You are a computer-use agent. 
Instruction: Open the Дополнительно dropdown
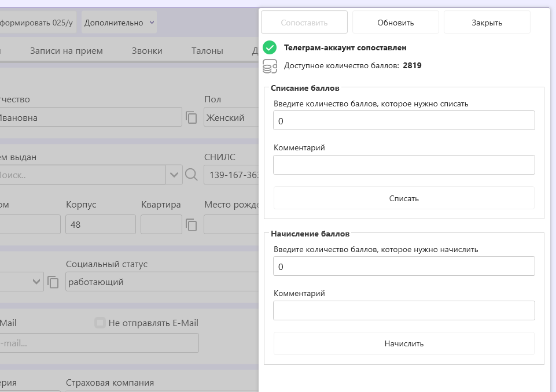tap(119, 23)
